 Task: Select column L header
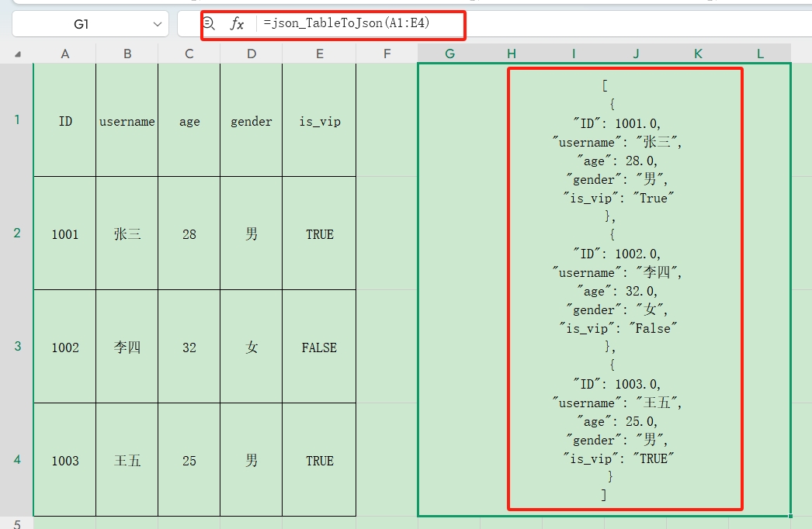760,54
